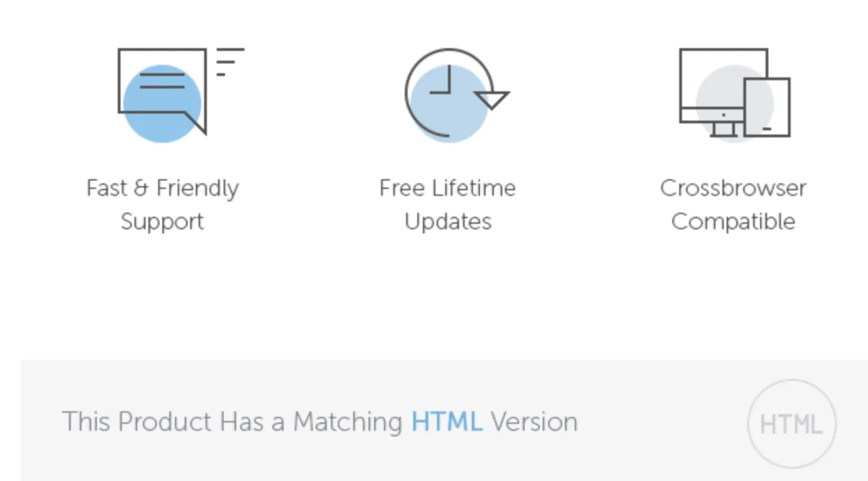Open the blue HTML link

click(x=447, y=421)
